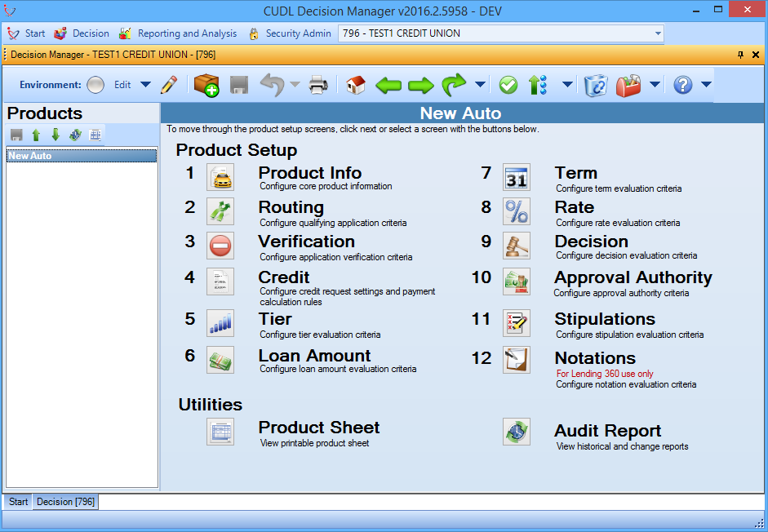
Task: Go to home screen via house icon
Action: click(x=356, y=85)
